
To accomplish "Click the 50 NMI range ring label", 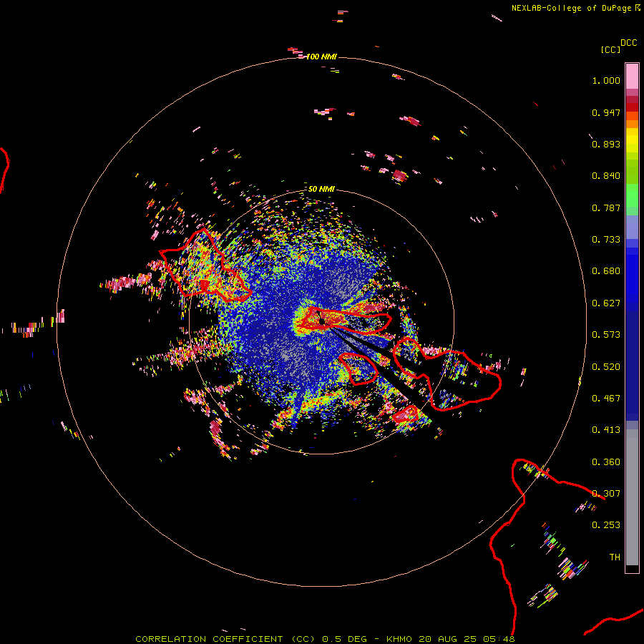I will pos(321,189).
